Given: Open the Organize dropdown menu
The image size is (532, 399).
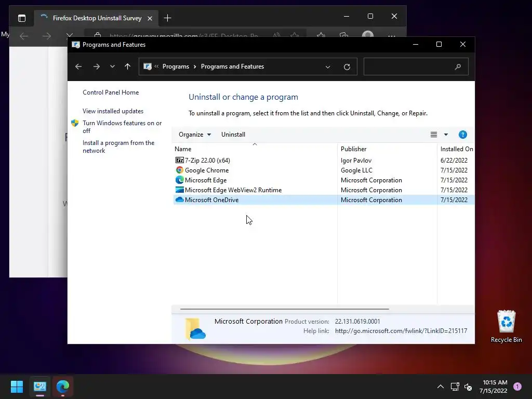Looking at the screenshot, I should coord(195,135).
